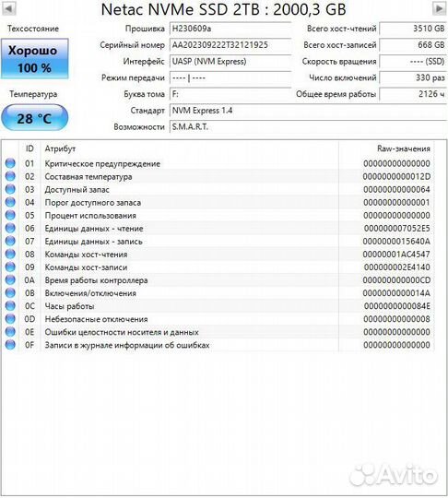This screenshot has width=448, height=498.
Task: Click the Общее время работы value 2126 ч
Action: coord(413,94)
